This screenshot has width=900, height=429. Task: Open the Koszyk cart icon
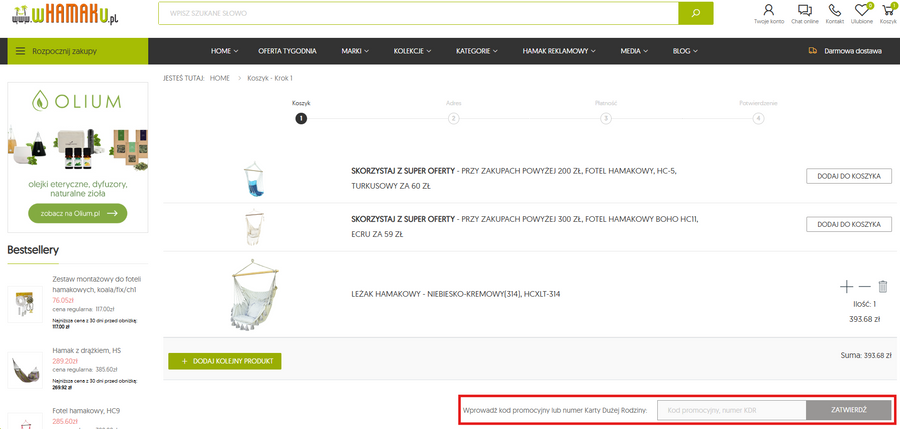888,11
